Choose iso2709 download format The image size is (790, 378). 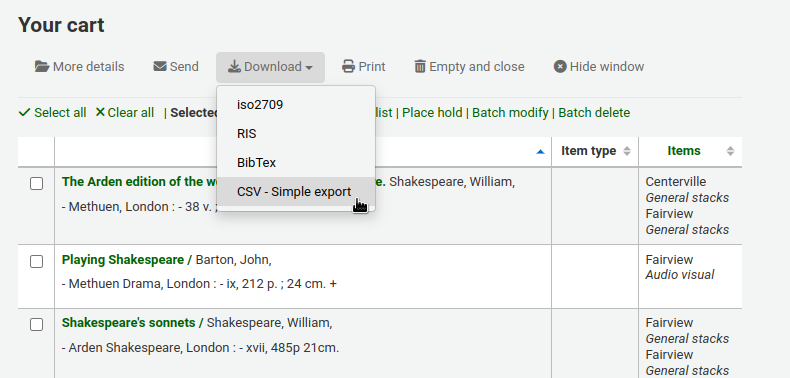(296, 105)
